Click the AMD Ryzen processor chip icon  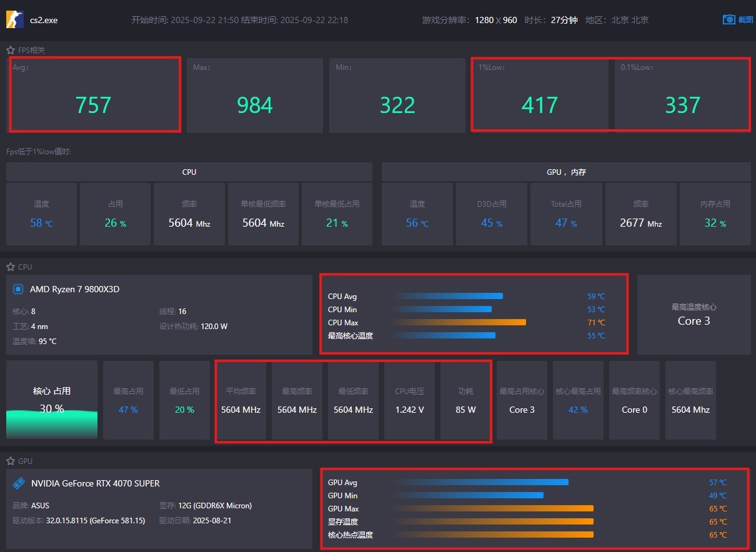(x=19, y=289)
